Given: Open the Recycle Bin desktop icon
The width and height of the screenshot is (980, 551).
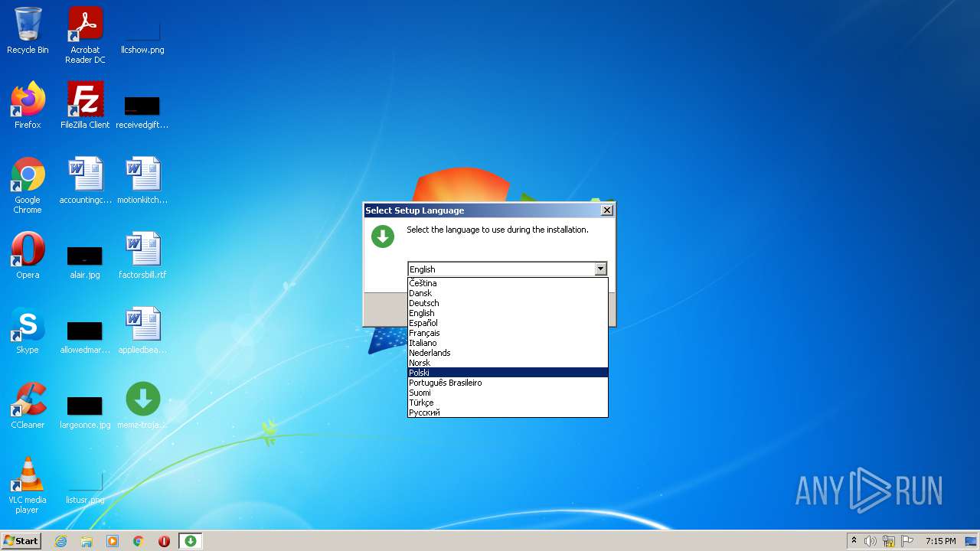Looking at the screenshot, I should (28, 31).
